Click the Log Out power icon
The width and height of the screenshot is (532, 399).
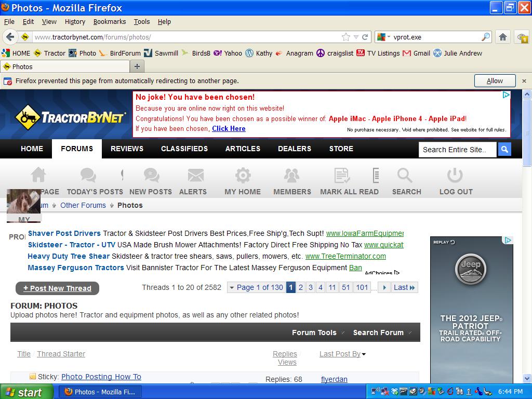455,176
